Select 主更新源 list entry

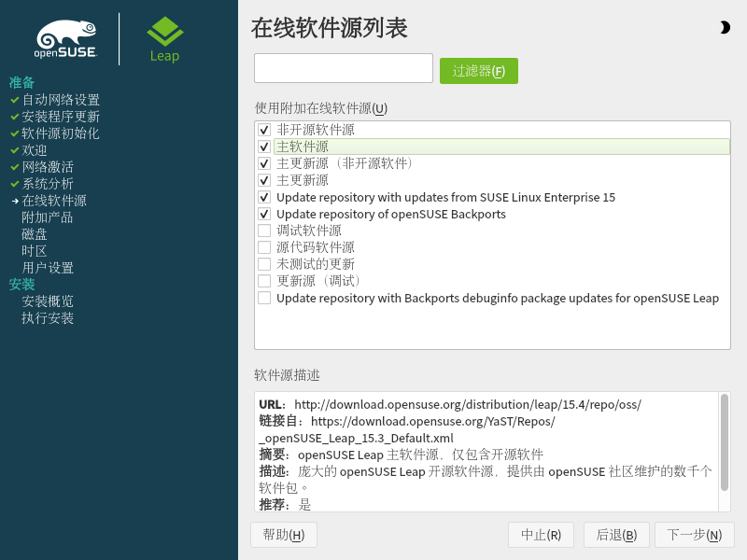tap(303, 180)
